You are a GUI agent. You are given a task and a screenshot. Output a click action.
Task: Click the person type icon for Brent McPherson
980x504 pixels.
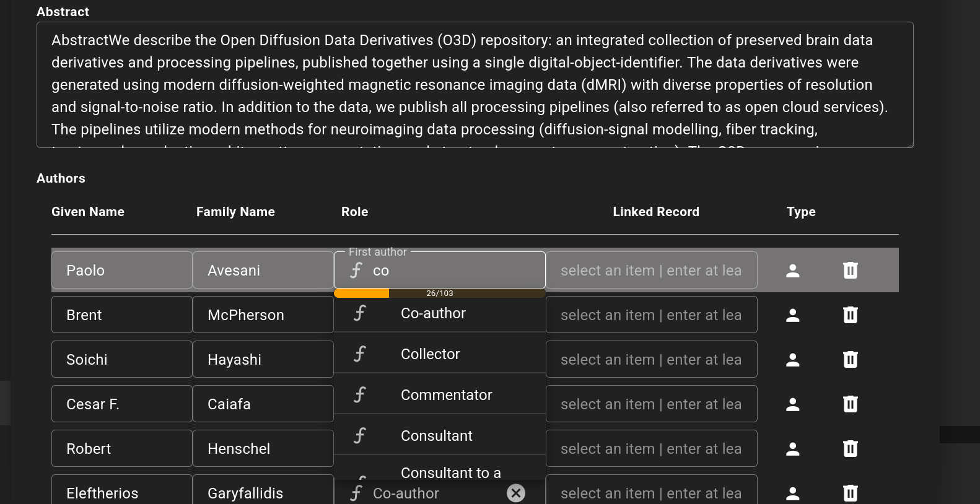click(792, 315)
